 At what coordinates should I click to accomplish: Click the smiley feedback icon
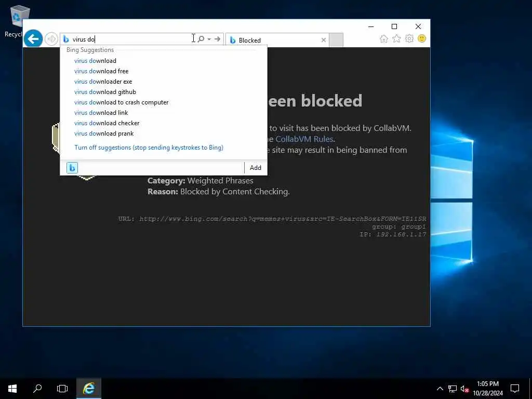(422, 38)
